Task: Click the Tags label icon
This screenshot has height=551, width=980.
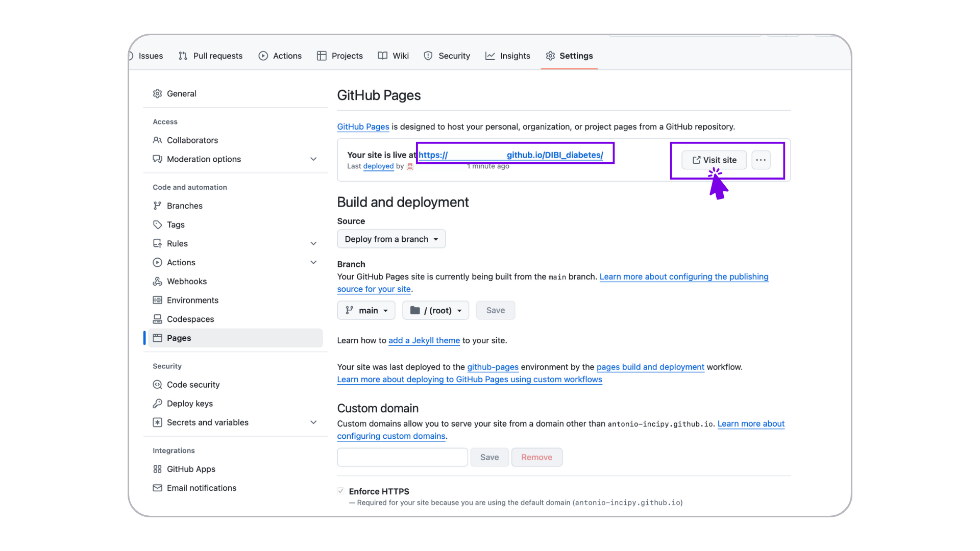Action: click(x=157, y=224)
